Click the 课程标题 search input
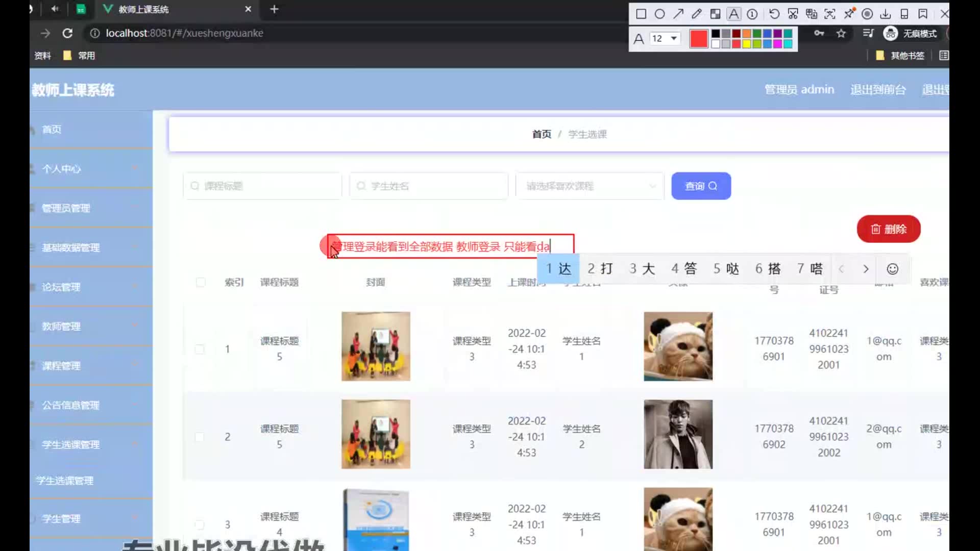Image resolution: width=980 pixels, height=551 pixels. tap(263, 186)
